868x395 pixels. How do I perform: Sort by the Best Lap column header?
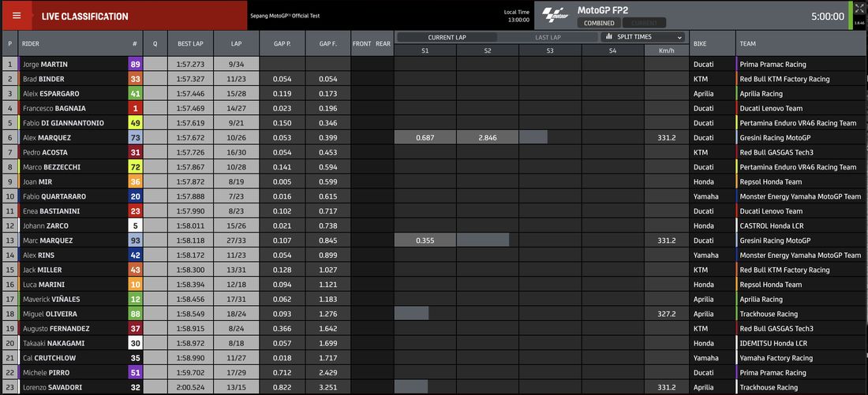[x=190, y=43]
